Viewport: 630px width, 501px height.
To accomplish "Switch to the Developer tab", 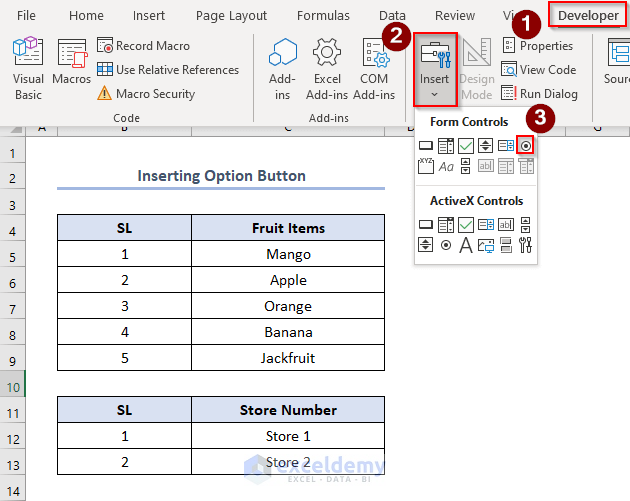I will click(x=588, y=15).
